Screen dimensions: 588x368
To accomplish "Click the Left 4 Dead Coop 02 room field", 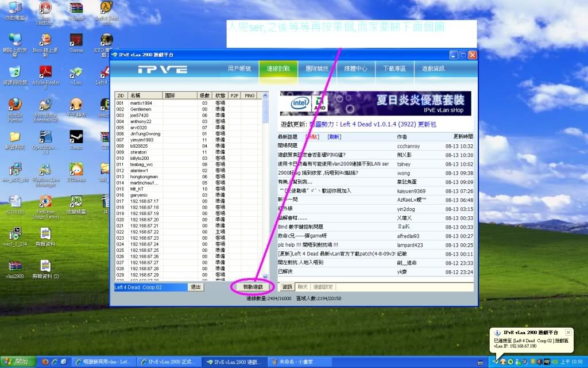I will tap(151, 287).
